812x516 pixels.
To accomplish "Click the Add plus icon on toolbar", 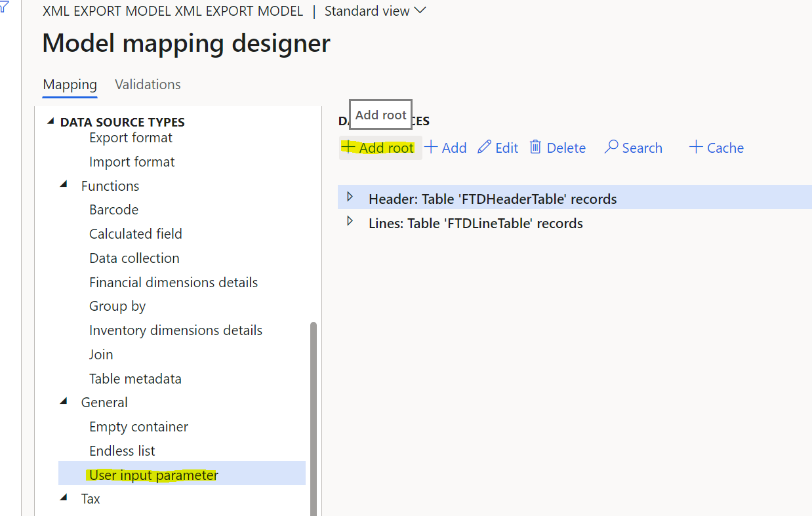I will [x=430, y=147].
